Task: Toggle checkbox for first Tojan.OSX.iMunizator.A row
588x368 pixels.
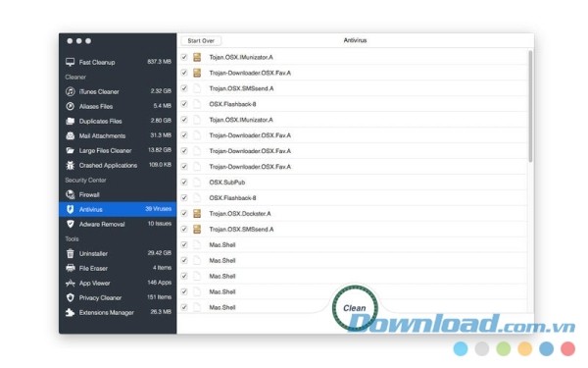Action: tap(184, 57)
